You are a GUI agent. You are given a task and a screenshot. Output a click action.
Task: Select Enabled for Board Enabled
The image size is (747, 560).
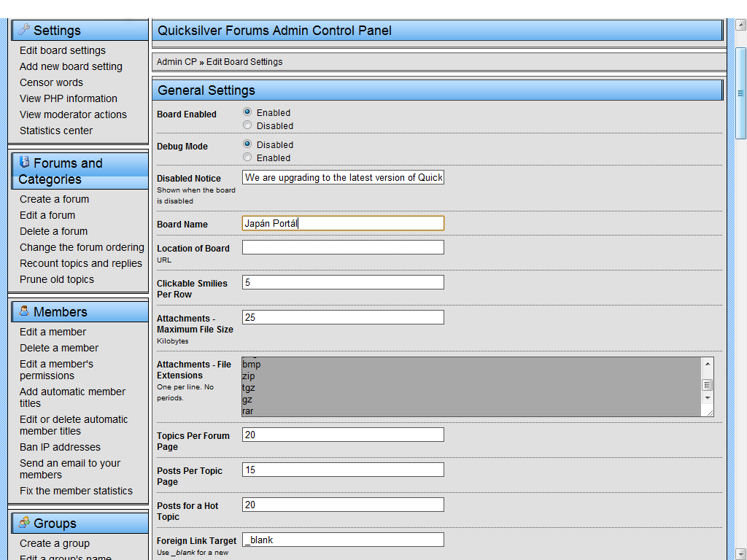pos(247,112)
